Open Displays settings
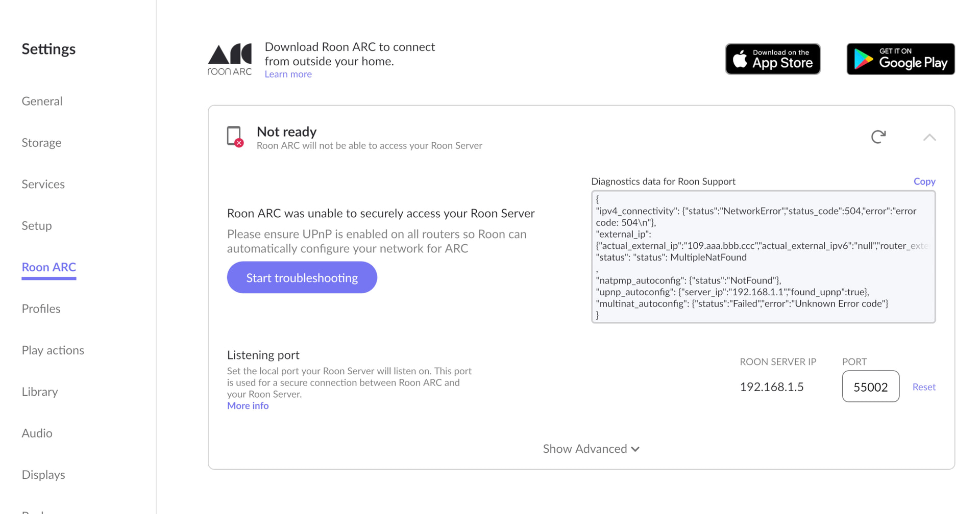This screenshot has height=514, width=980. tap(43, 475)
